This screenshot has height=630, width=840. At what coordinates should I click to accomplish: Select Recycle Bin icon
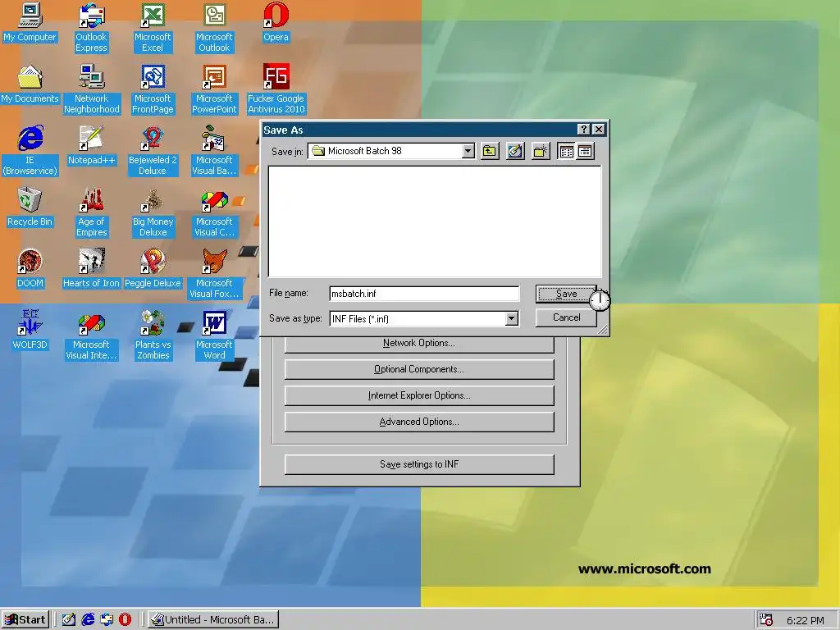click(x=30, y=208)
